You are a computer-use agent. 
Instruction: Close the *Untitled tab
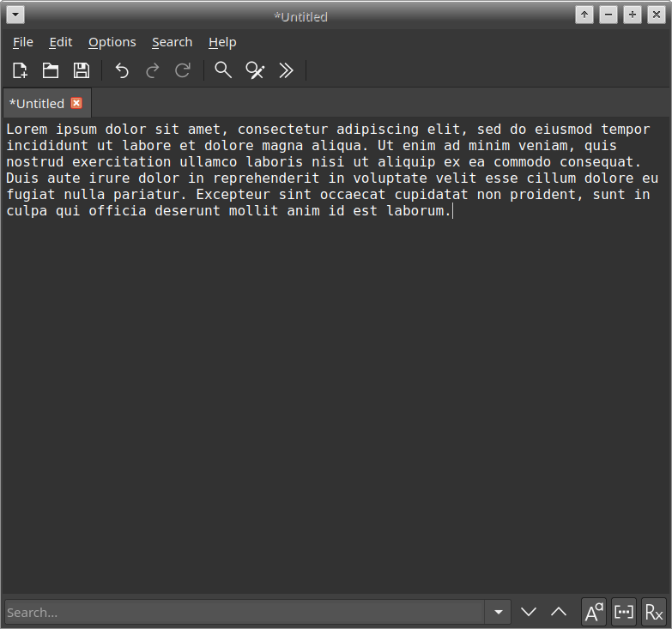click(76, 103)
